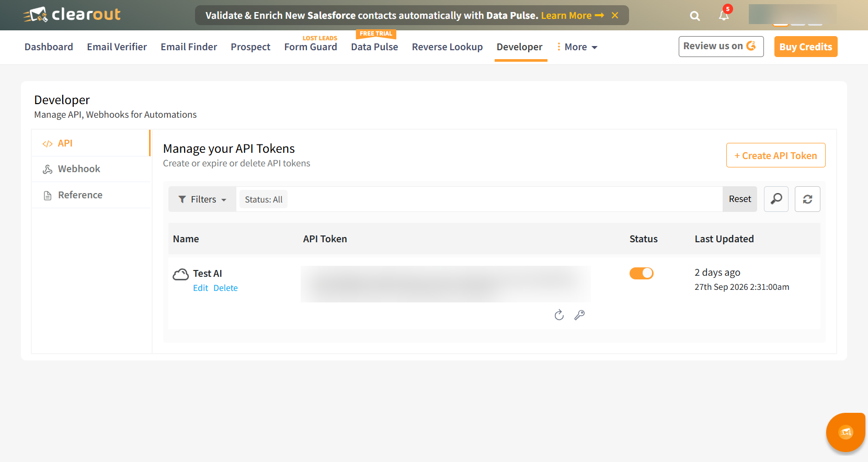The image size is (868, 462).
Task: Click Create API Token button
Action: tap(775, 155)
